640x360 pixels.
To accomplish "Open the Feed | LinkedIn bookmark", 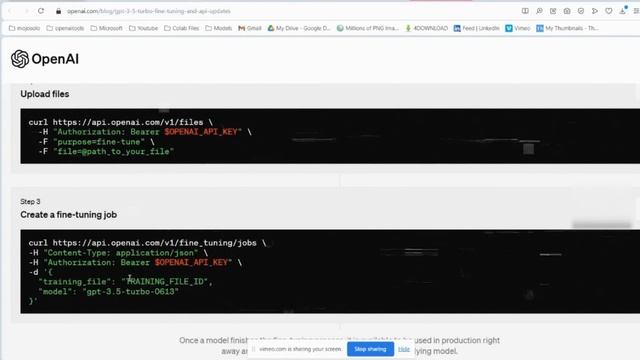I will click(477, 28).
